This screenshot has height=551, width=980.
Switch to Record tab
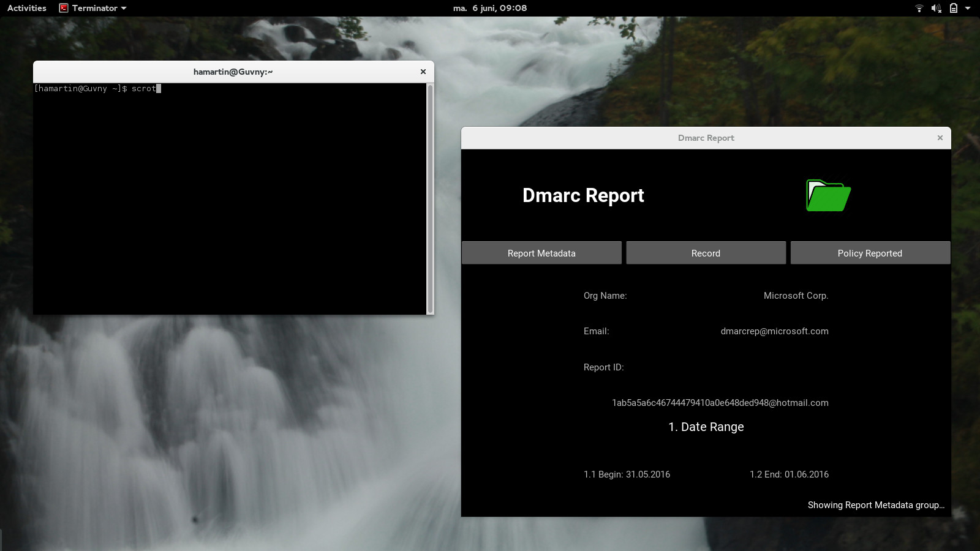pyautogui.click(x=706, y=253)
